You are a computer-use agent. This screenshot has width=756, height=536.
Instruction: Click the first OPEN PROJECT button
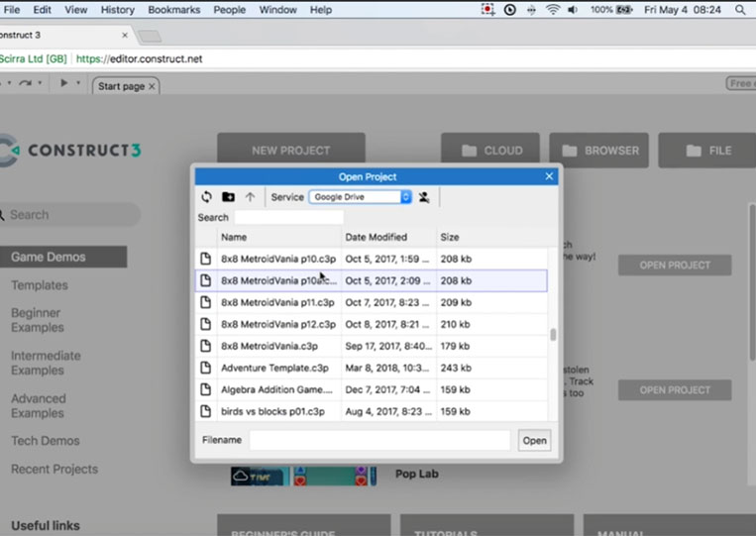[x=675, y=266]
